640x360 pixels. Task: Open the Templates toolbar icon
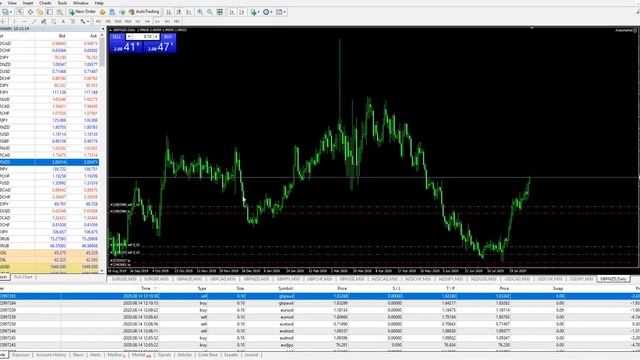point(279,12)
